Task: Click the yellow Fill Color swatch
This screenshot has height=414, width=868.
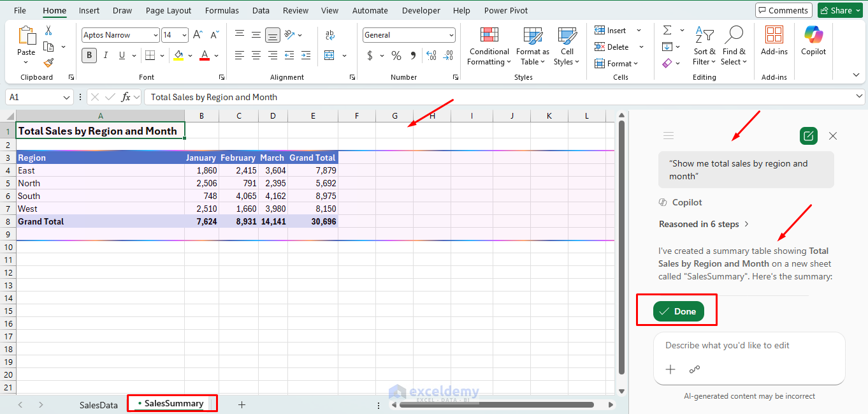Action: point(178,55)
